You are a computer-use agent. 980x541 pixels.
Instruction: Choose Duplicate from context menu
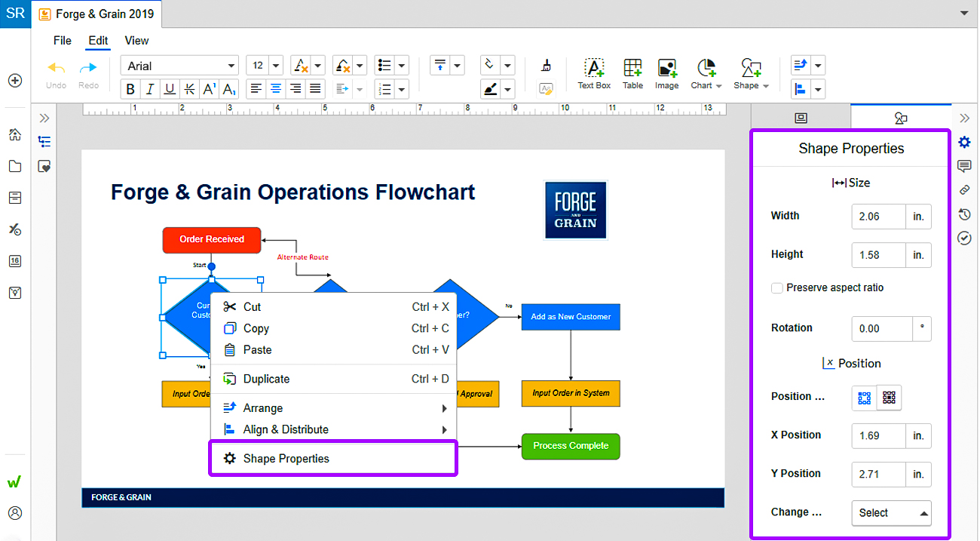[x=333, y=379]
